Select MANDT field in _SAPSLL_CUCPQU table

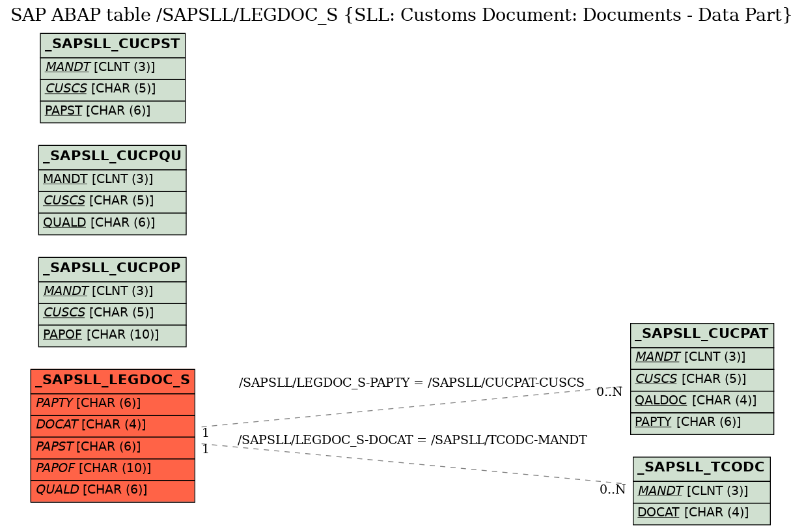pyautogui.click(x=112, y=180)
